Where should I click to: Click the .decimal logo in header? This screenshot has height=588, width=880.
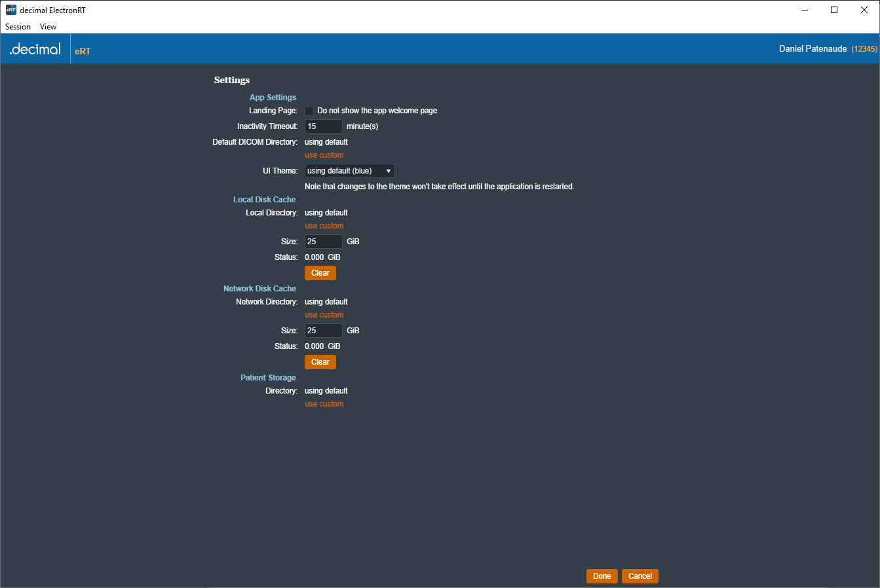(35, 49)
